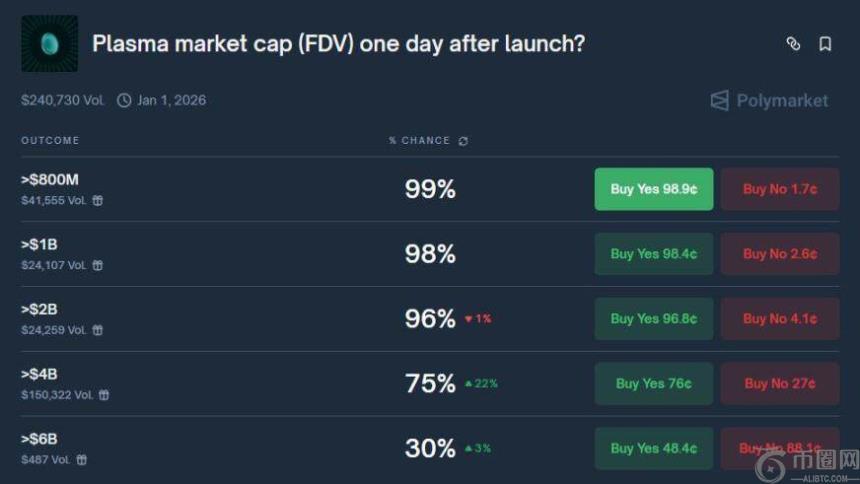Buy No at 1.7¢ for >$800M

click(x=779, y=189)
